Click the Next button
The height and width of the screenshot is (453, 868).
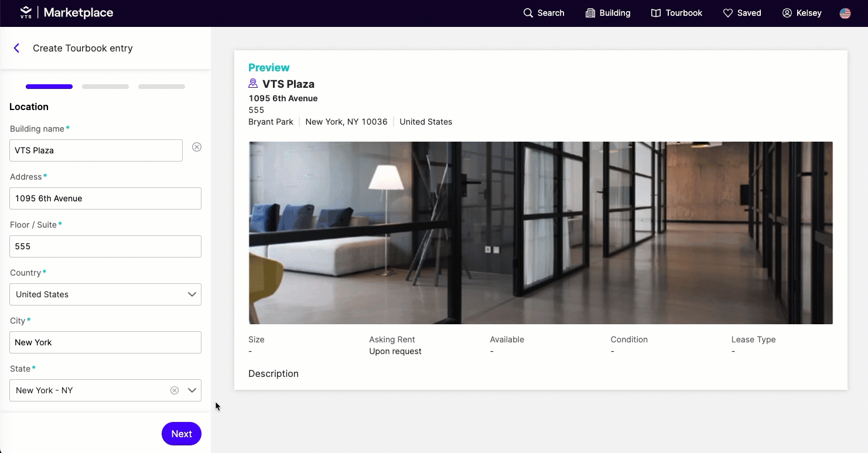coord(182,434)
